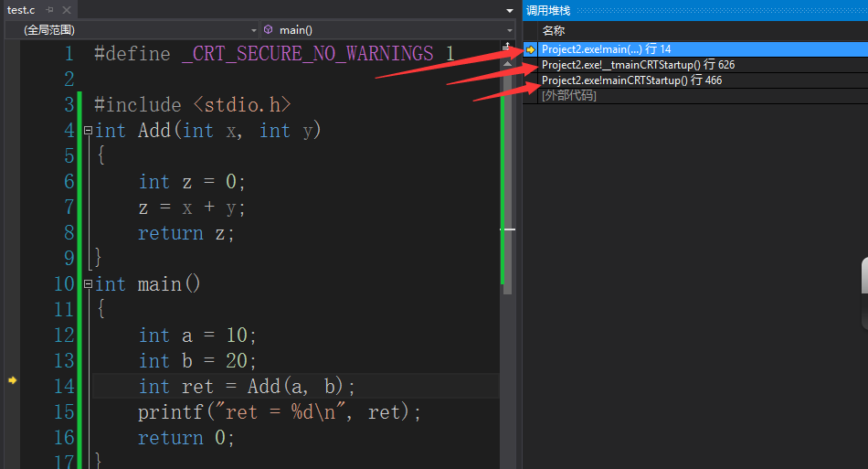868x469 pixels.
Task: Toggle breakpoint on line 12 in the margin
Action: (12, 336)
